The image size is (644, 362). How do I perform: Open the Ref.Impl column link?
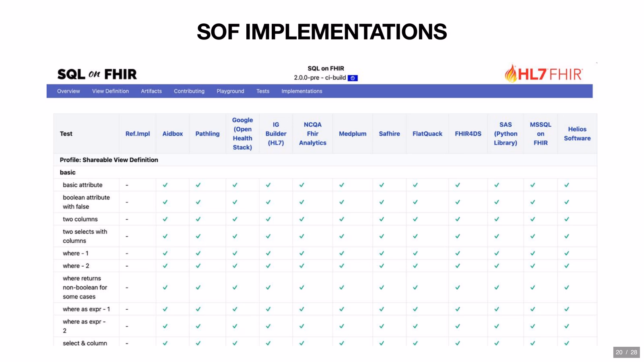[138, 134]
